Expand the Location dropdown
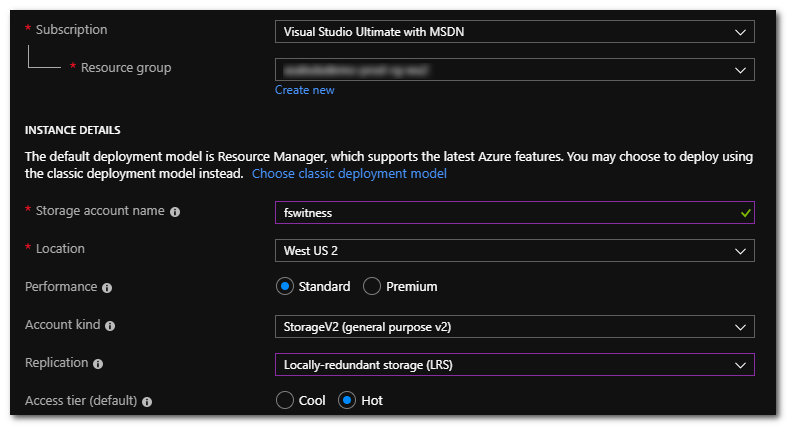The width and height of the screenshot is (787, 426). 514,250
